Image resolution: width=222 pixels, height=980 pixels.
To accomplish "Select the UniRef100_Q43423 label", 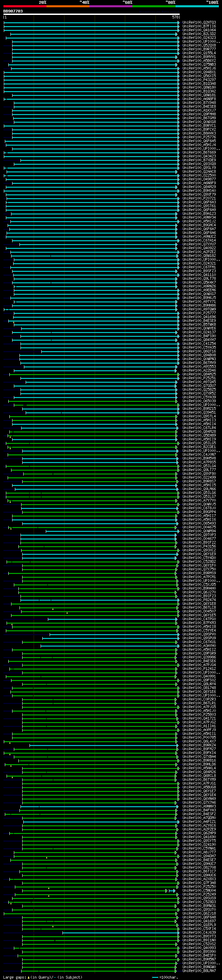I will tap(199, 156).
